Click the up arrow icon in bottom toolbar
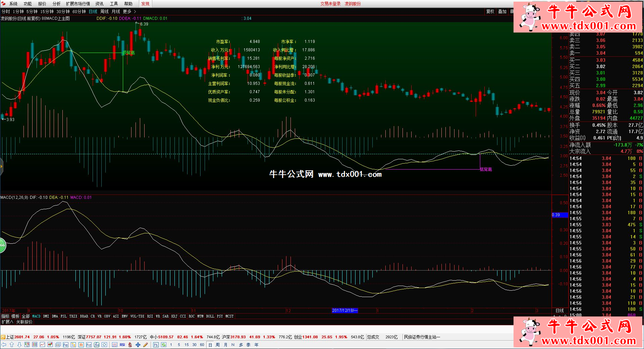The image size is (644, 349). click(12, 345)
